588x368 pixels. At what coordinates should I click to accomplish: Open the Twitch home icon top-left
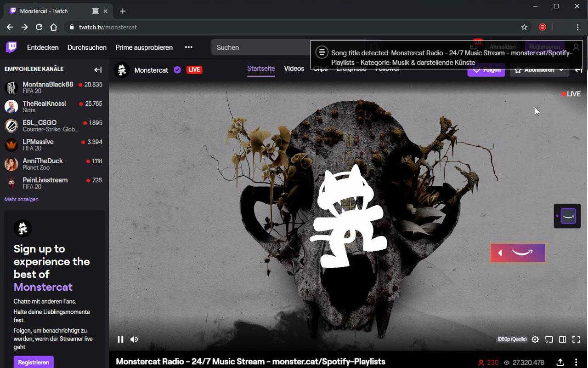[11, 47]
